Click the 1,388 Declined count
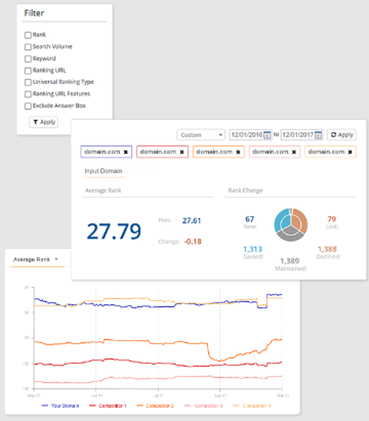 (327, 249)
